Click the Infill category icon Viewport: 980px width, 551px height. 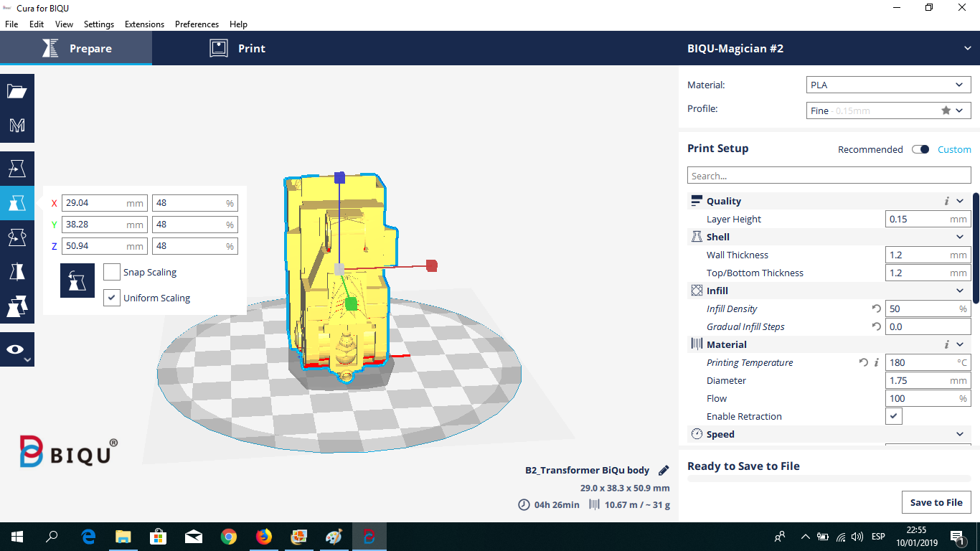(696, 291)
